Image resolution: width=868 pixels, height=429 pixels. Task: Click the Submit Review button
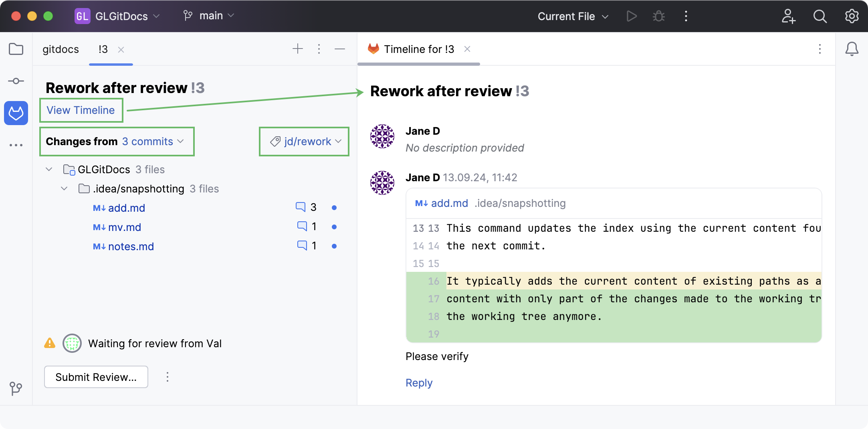(x=96, y=377)
